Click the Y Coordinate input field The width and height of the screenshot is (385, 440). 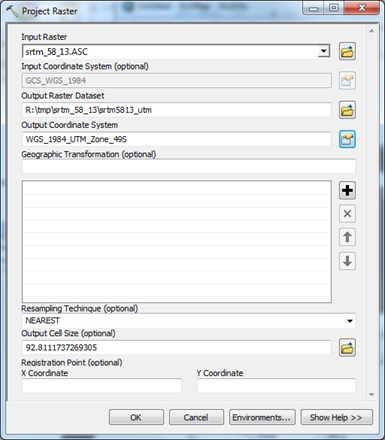pyautogui.click(x=277, y=386)
